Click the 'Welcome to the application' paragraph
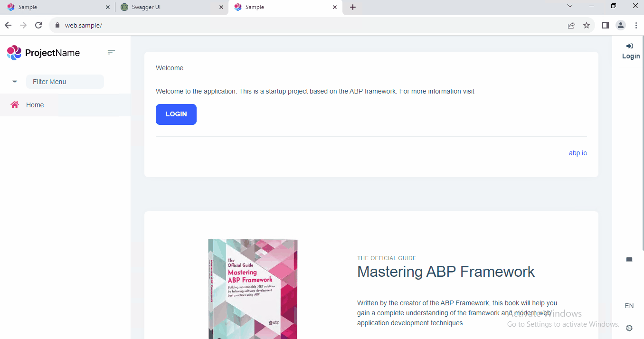Screen dimensions: 644x339 [x=315, y=91]
